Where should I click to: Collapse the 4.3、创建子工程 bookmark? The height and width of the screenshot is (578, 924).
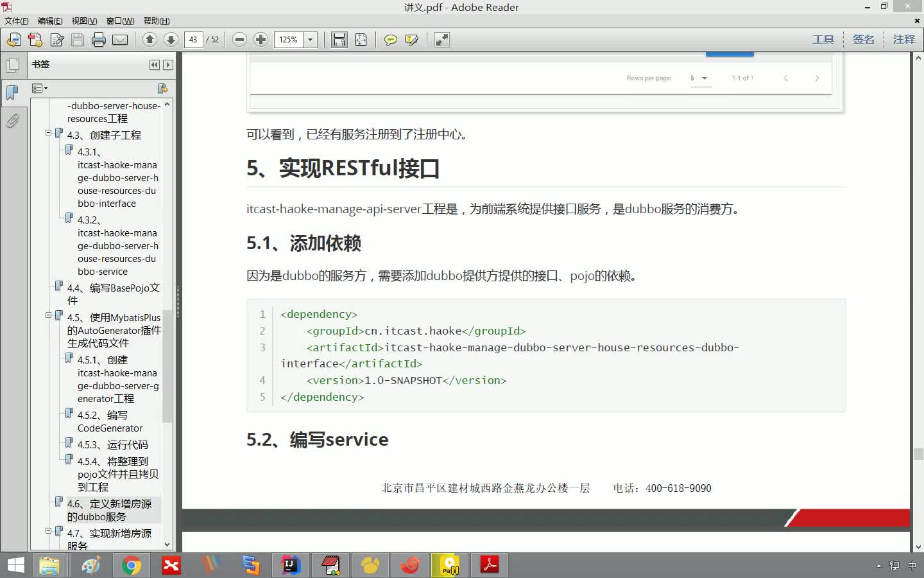[48, 133]
